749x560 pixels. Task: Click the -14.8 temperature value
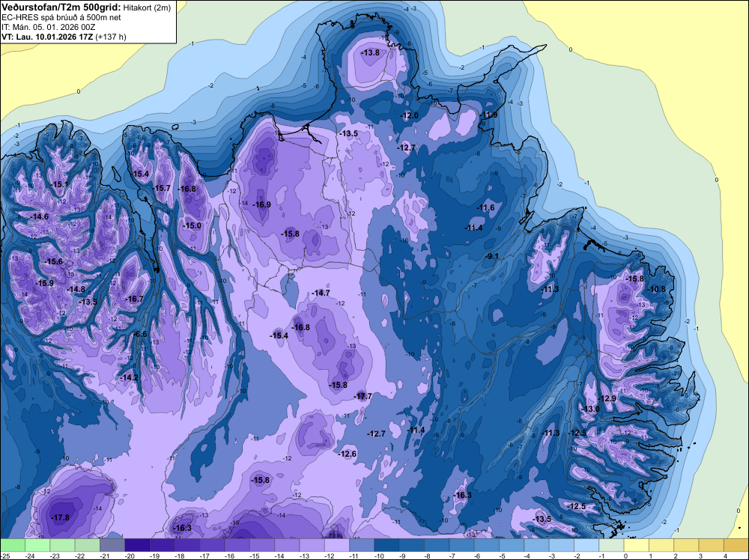tap(76, 289)
